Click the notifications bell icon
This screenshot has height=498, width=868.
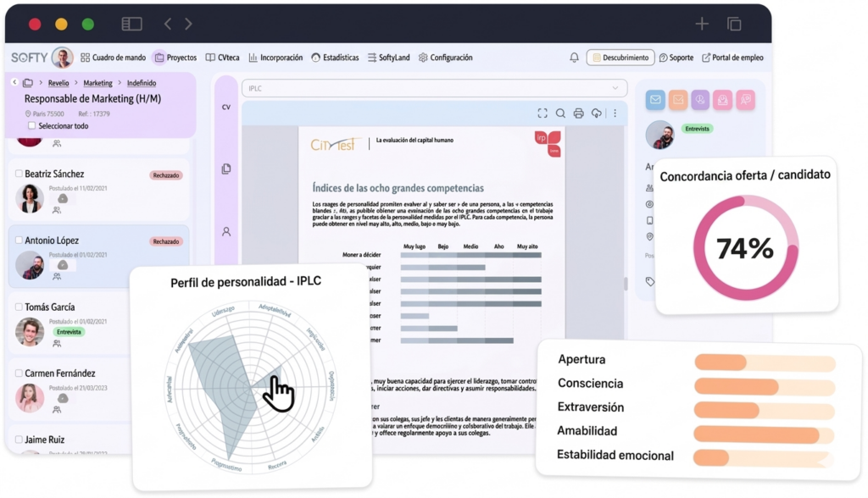click(574, 58)
